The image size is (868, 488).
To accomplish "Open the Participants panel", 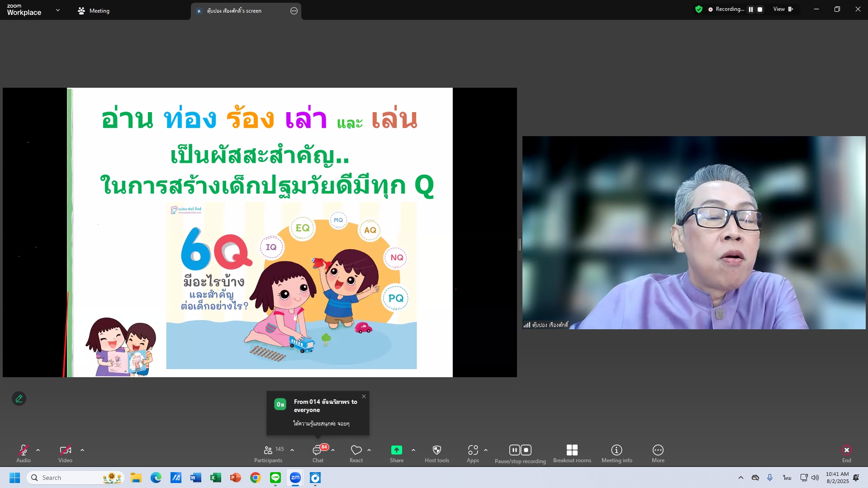I will [268, 453].
